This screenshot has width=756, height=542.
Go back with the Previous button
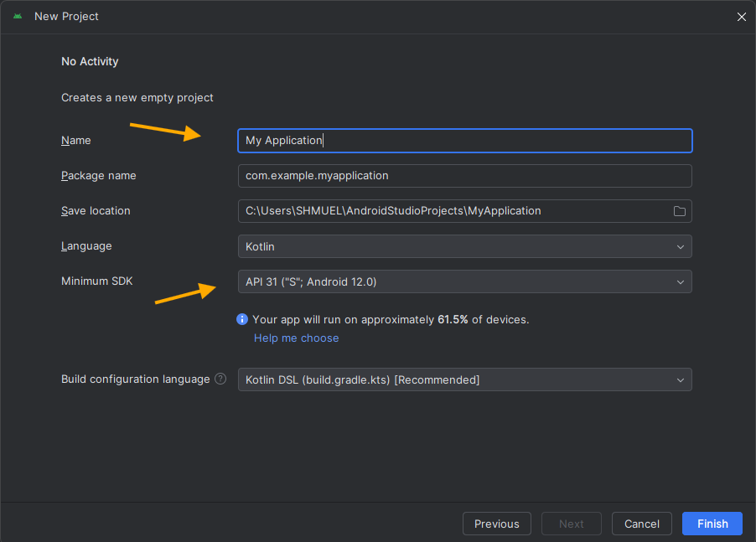[496, 524]
